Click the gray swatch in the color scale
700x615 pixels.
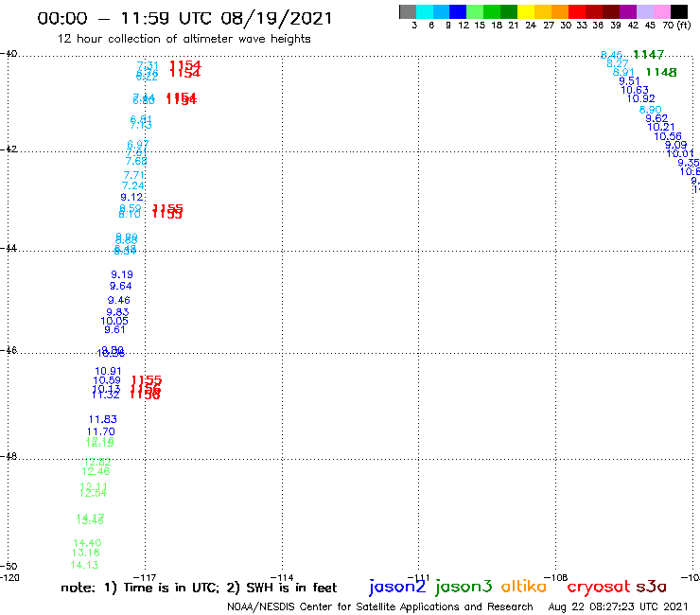pos(408,11)
